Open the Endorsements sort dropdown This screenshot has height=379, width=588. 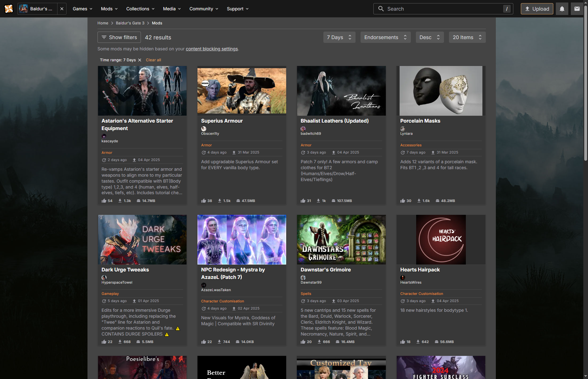click(386, 37)
